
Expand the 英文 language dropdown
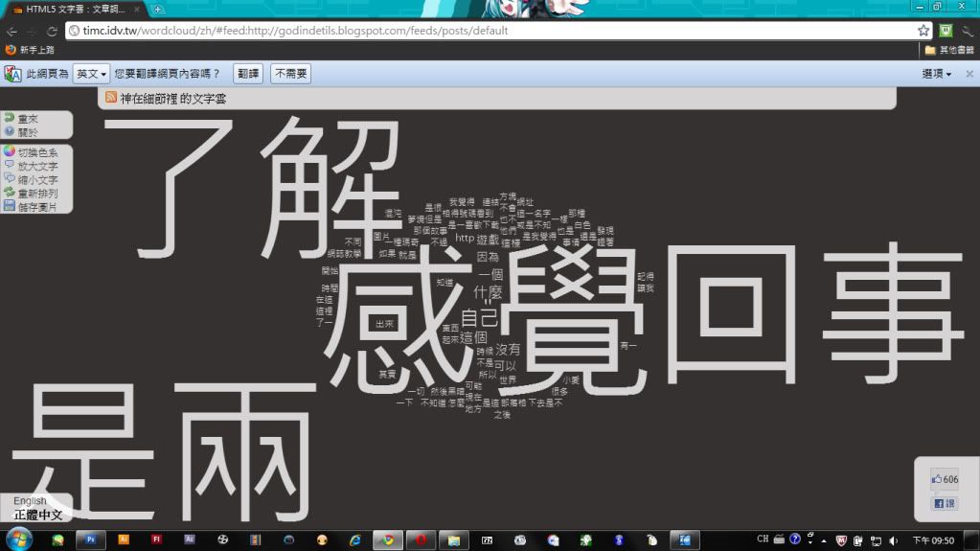click(91, 74)
